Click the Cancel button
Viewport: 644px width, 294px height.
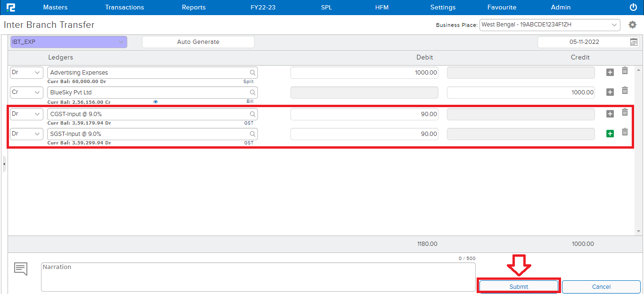click(x=601, y=286)
